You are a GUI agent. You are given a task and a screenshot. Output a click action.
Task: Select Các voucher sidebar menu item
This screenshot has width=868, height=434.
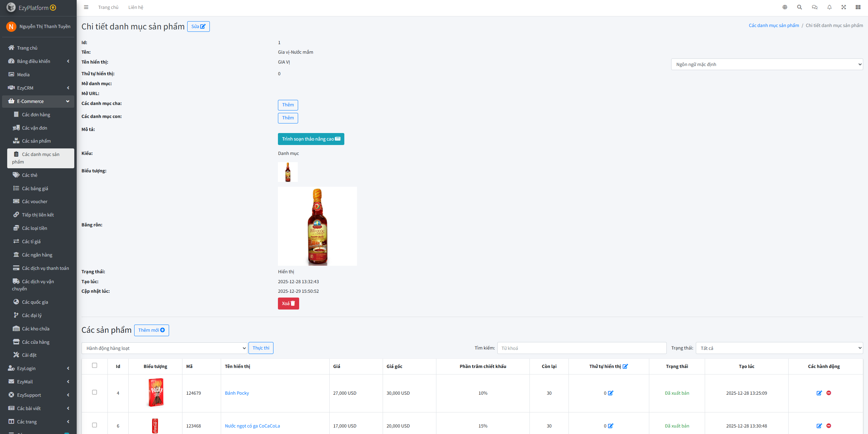35,201
